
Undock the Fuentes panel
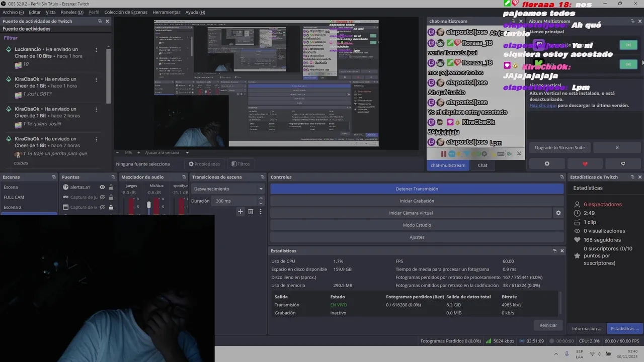pos(113,177)
